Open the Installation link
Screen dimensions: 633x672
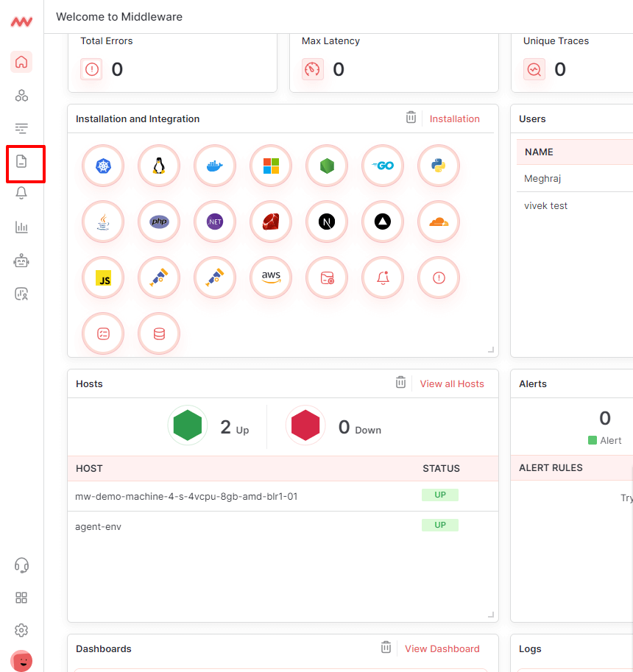pos(454,119)
